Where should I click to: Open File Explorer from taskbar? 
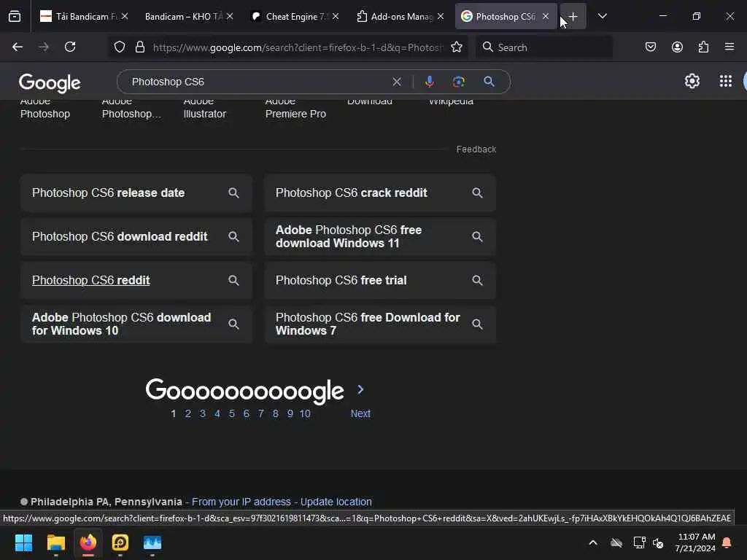tap(55, 542)
